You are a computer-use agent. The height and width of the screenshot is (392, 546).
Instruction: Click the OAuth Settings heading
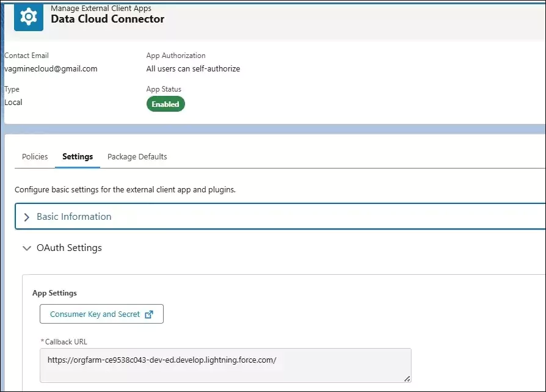click(x=69, y=248)
